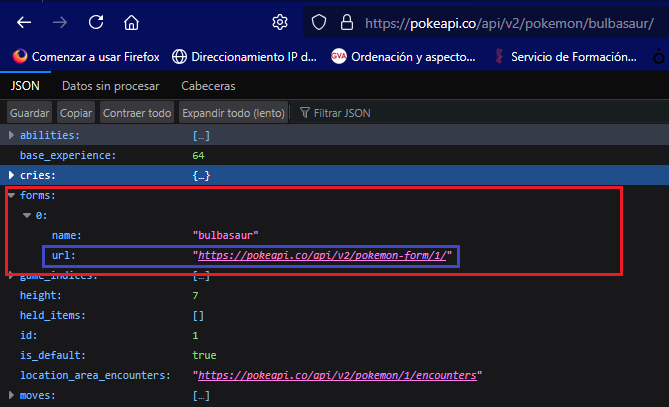Viewport: 669px width, 407px height.
Task: Select the name key in forms
Action: pyautogui.click(x=67, y=235)
